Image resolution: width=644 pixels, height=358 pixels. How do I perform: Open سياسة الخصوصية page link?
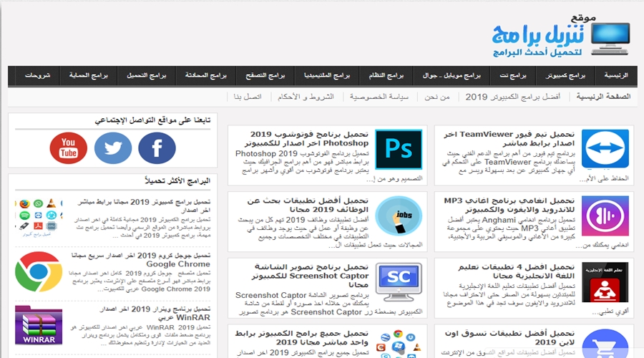379,97
